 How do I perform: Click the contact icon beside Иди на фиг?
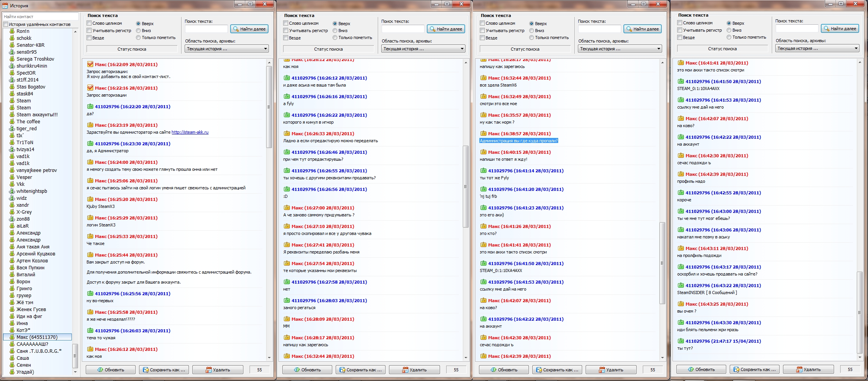tap(12, 316)
